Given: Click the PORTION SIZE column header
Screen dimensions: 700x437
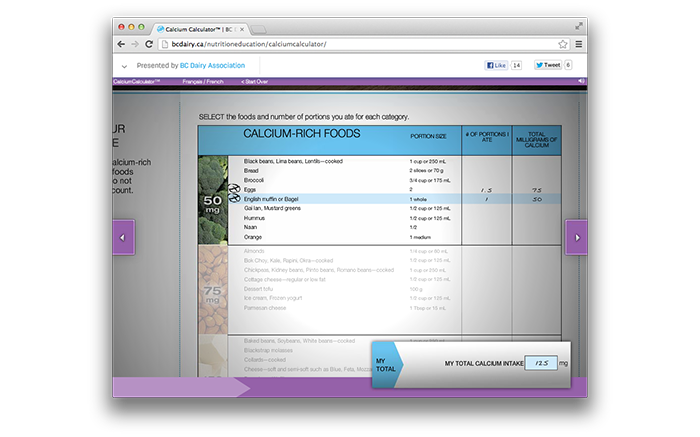Looking at the screenshot, I should [x=428, y=136].
